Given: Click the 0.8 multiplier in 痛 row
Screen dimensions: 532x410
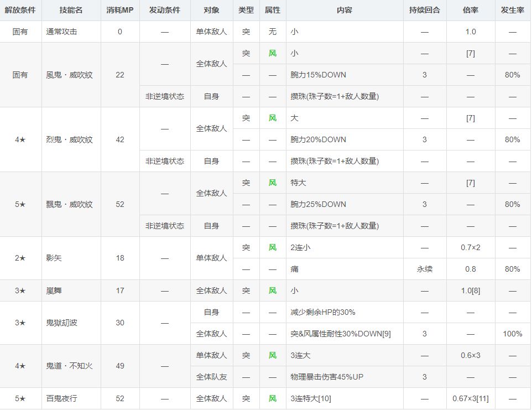Looking at the screenshot, I should (x=470, y=269).
